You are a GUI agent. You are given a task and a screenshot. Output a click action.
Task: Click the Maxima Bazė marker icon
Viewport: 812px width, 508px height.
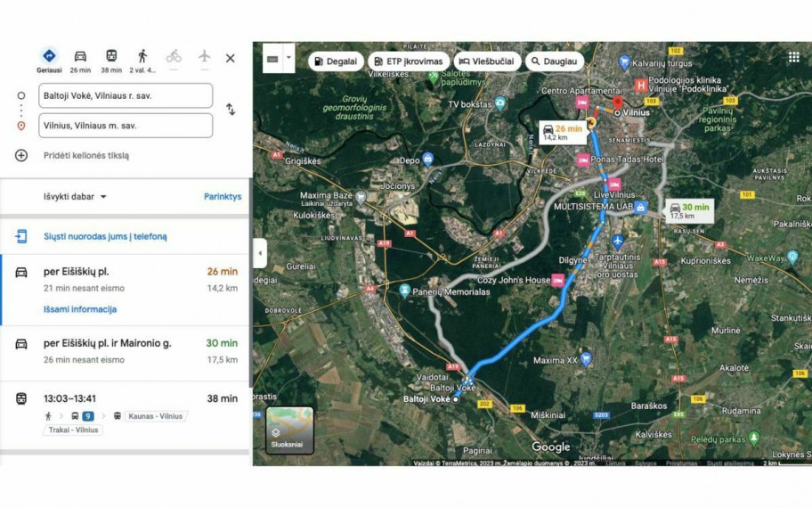point(361,197)
